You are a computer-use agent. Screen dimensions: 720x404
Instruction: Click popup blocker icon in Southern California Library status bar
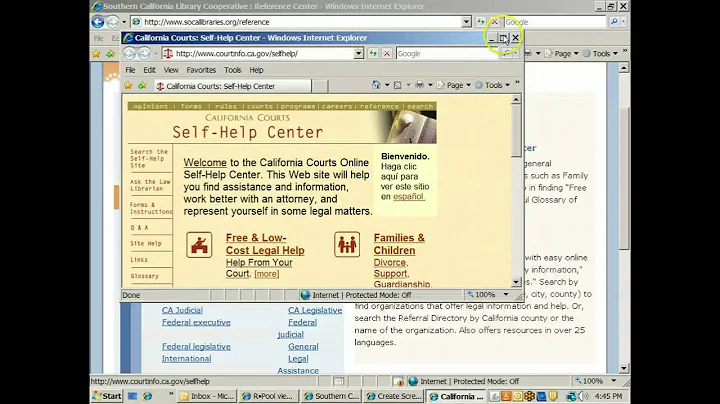click(339, 382)
